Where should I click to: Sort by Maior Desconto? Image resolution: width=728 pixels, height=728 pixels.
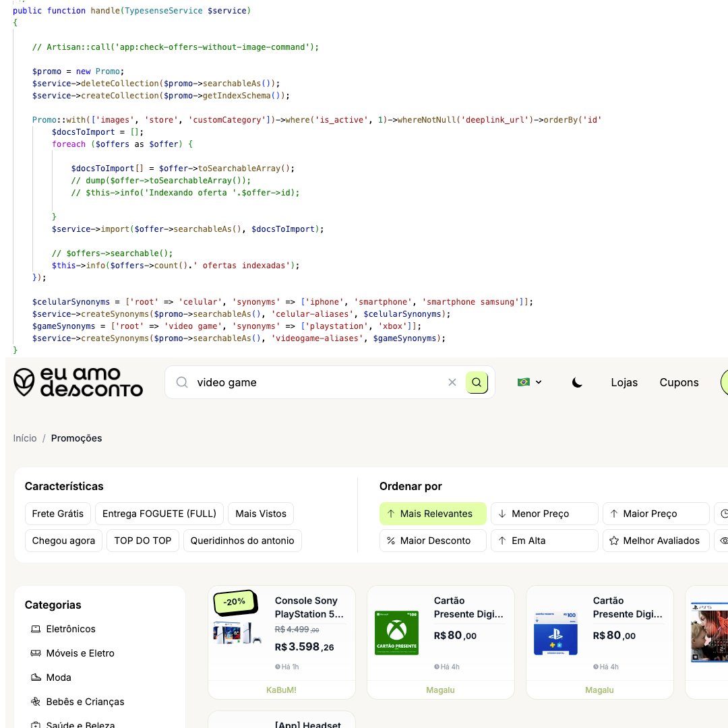point(433,541)
